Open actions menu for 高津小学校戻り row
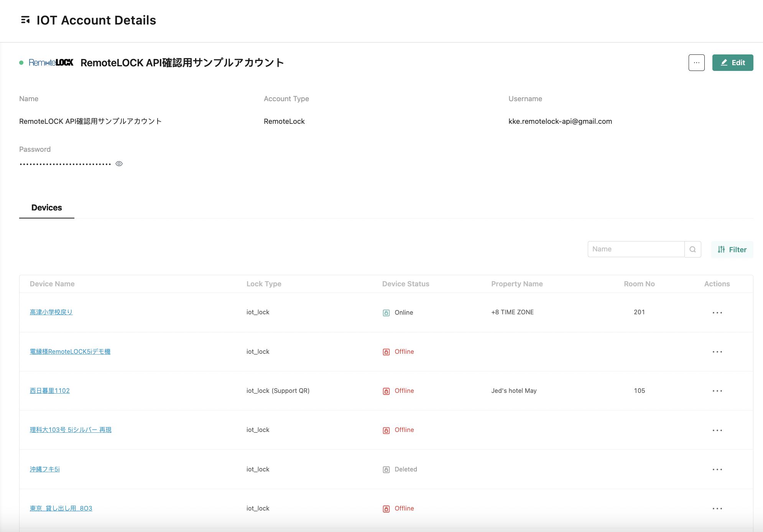 tap(717, 313)
